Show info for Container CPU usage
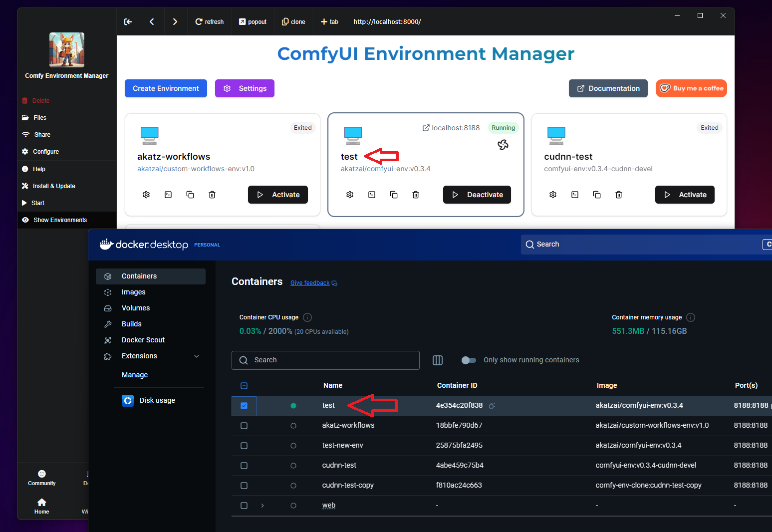 [308, 317]
